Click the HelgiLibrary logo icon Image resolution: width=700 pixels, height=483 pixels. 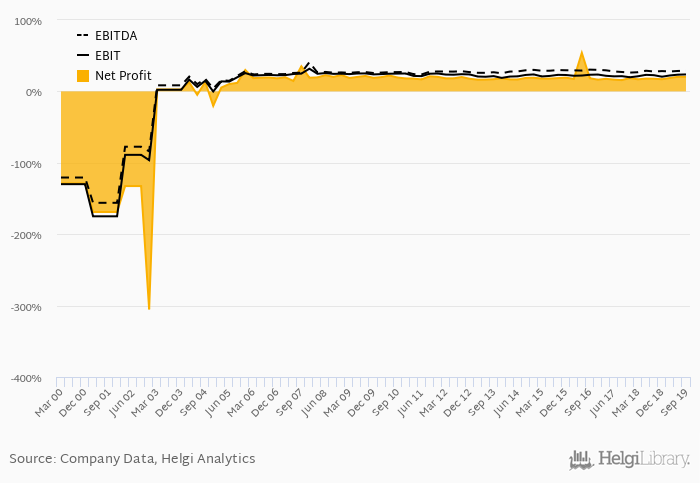pyautogui.click(x=581, y=459)
